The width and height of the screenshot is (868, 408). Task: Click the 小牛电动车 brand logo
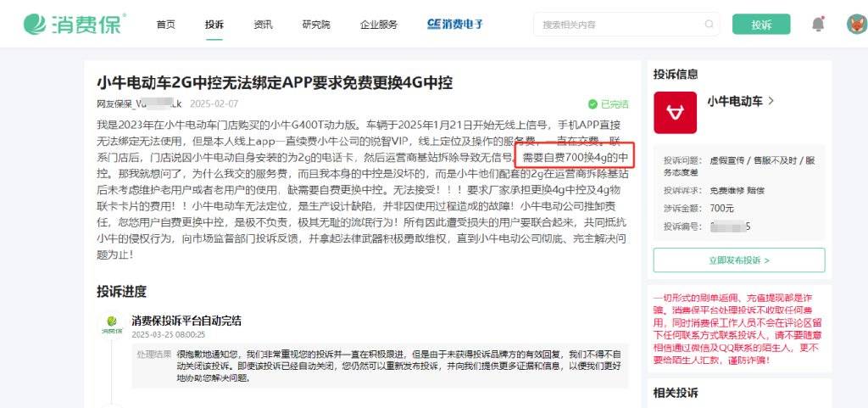(675, 112)
